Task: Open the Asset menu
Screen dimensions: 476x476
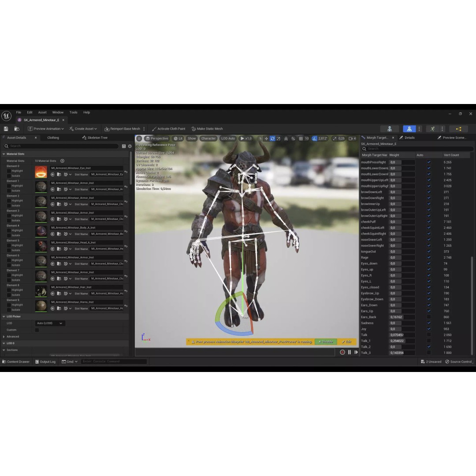Action: (x=42, y=112)
